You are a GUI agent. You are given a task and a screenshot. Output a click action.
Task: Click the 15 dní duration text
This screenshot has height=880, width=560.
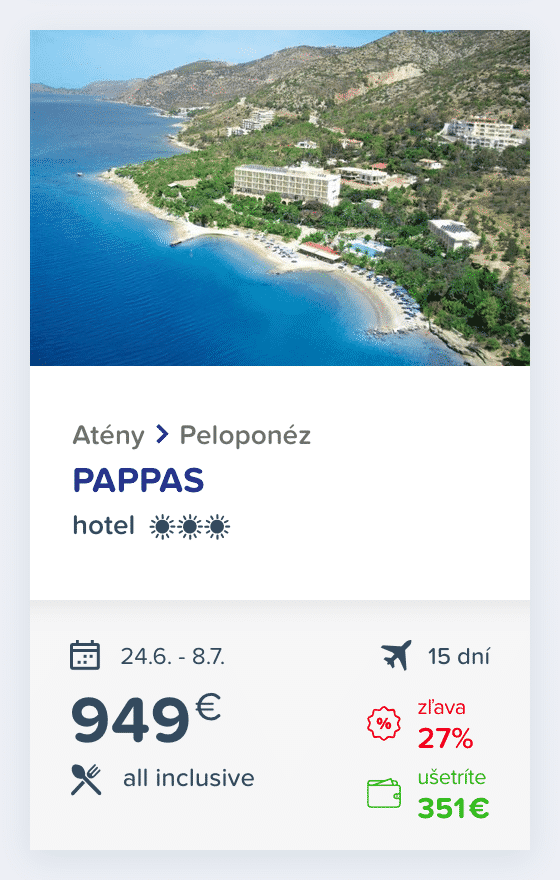click(459, 656)
